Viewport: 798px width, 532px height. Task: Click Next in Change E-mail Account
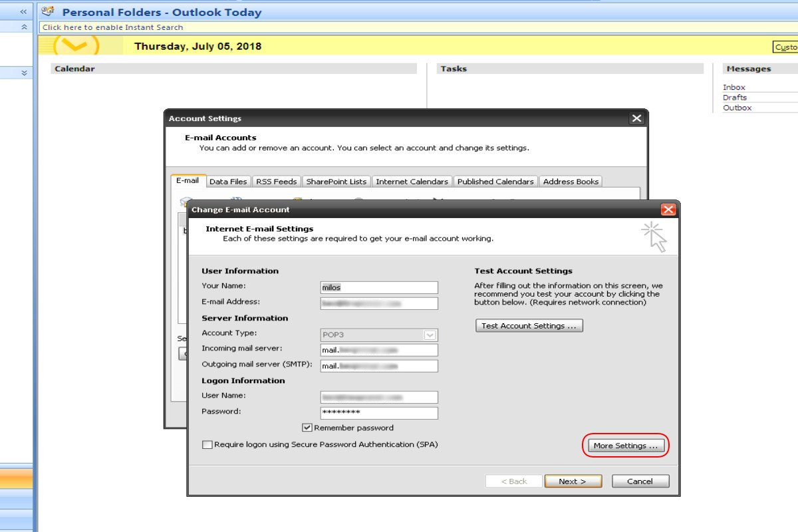point(573,481)
